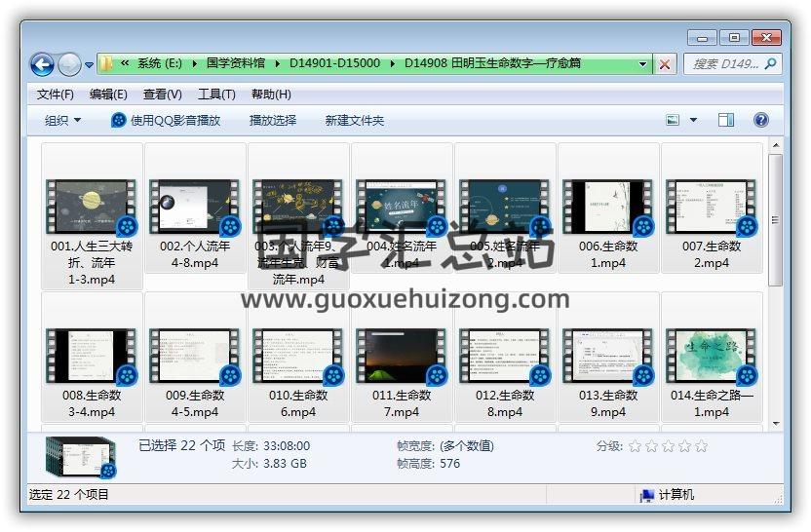Viewport: 811px width, 532px height.
Task: Select the 014.生命之路—1.mp4 video thumbnail
Action: pyautogui.click(x=712, y=356)
